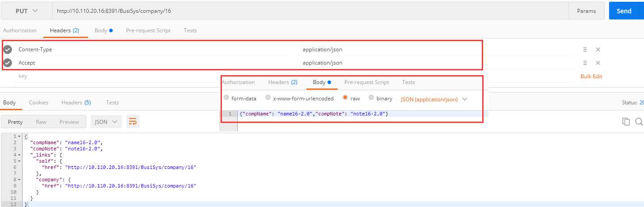644x207 pixels.
Task: Delete the Content-Type header row
Action: click(598, 50)
